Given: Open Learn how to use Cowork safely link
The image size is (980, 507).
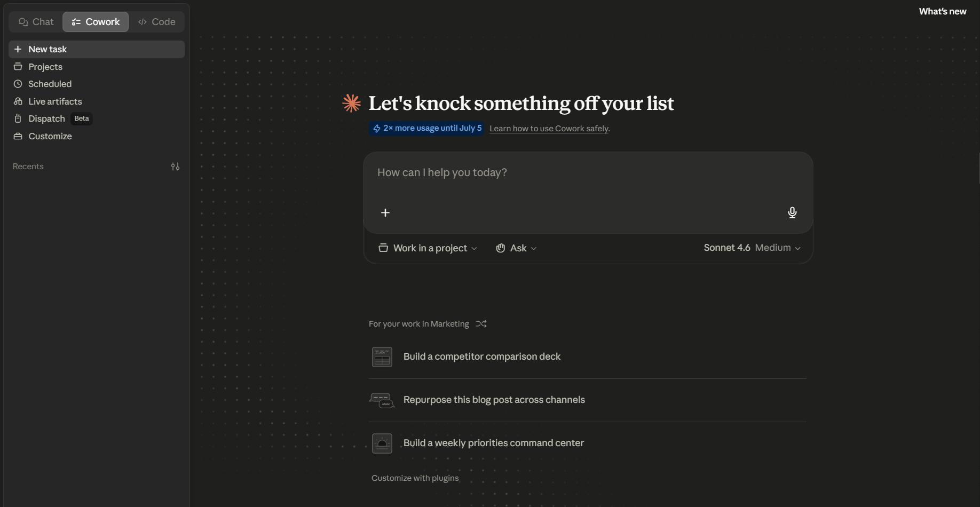Looking at the screenshot, I should 549,129.
